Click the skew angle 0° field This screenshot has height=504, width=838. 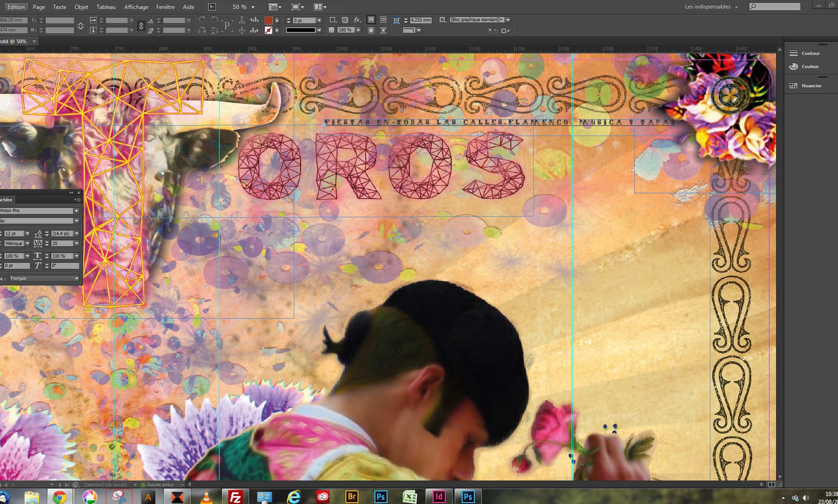pyautogui.click(x=65, y=266)
